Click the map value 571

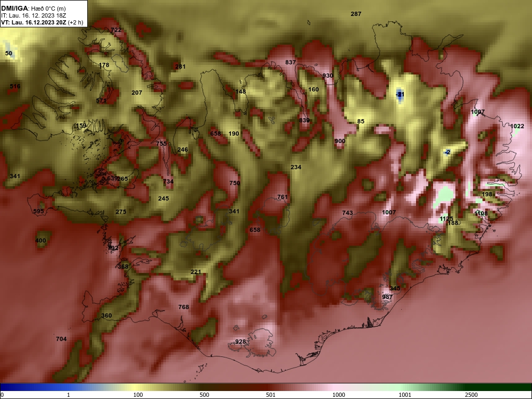click(101, 101)
